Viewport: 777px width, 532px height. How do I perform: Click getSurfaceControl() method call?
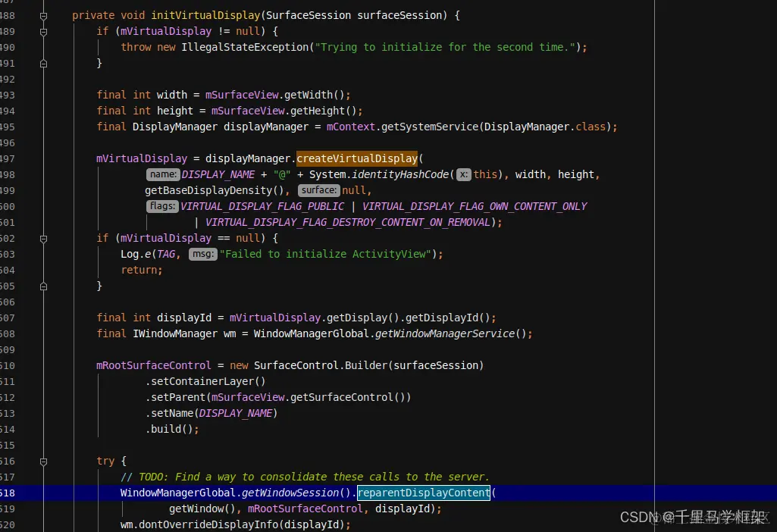coord(348,397)
